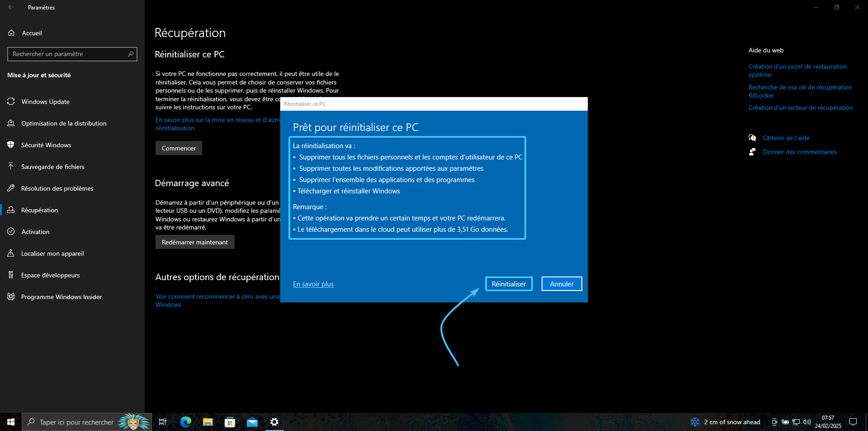Click the Commencer button
Screen dimensions: 868x431
(179, 148)
